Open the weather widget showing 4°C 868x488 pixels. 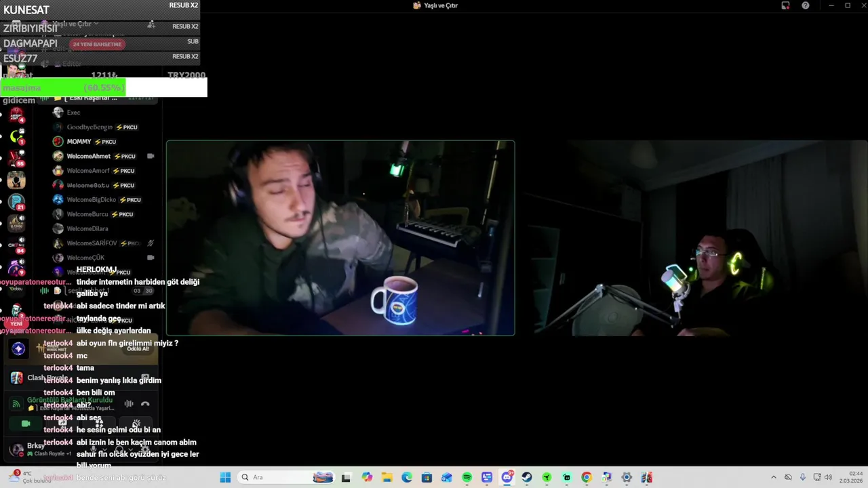pos(31,477)
